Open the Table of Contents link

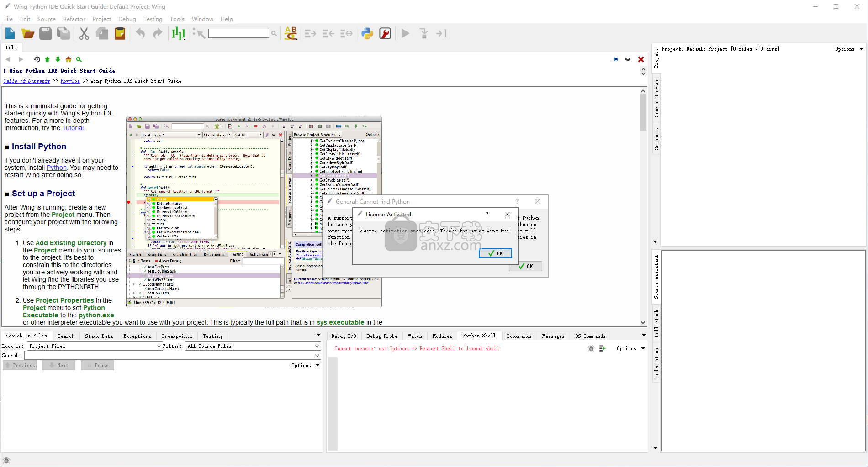27,81
